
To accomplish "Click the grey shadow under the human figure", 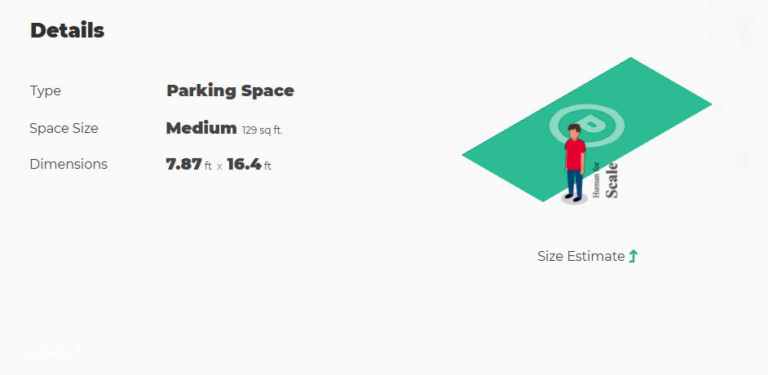I will click(x=575, y=198).
